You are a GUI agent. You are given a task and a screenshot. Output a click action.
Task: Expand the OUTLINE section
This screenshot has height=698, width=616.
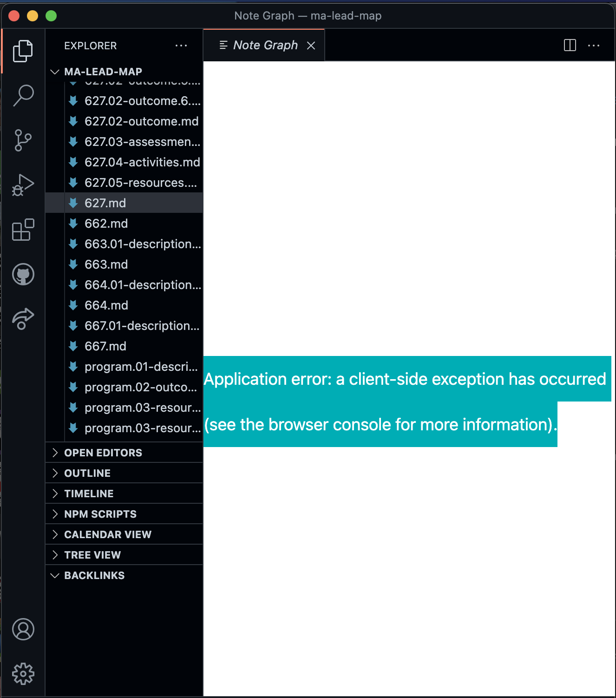(87, 473)
